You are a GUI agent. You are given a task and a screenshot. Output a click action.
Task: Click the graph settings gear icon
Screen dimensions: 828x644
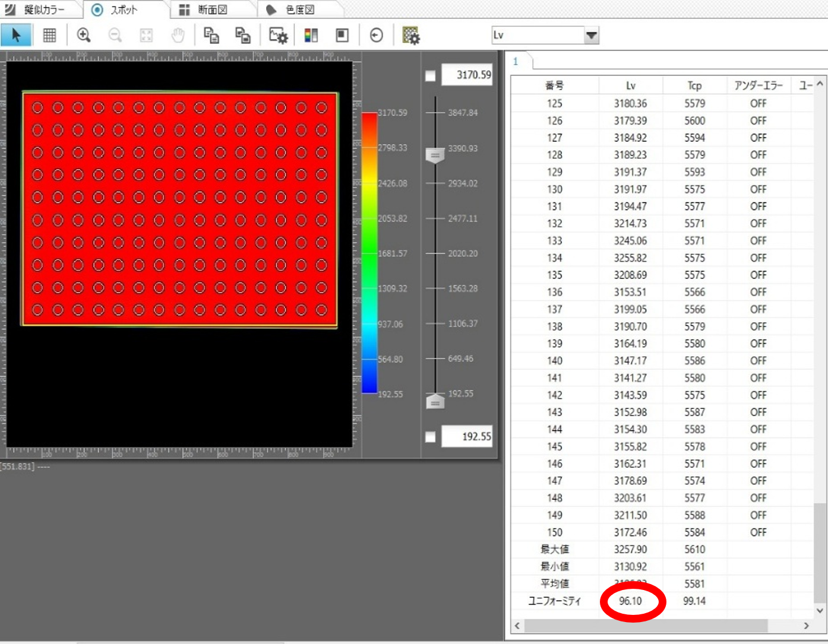[x=278, y=36]
